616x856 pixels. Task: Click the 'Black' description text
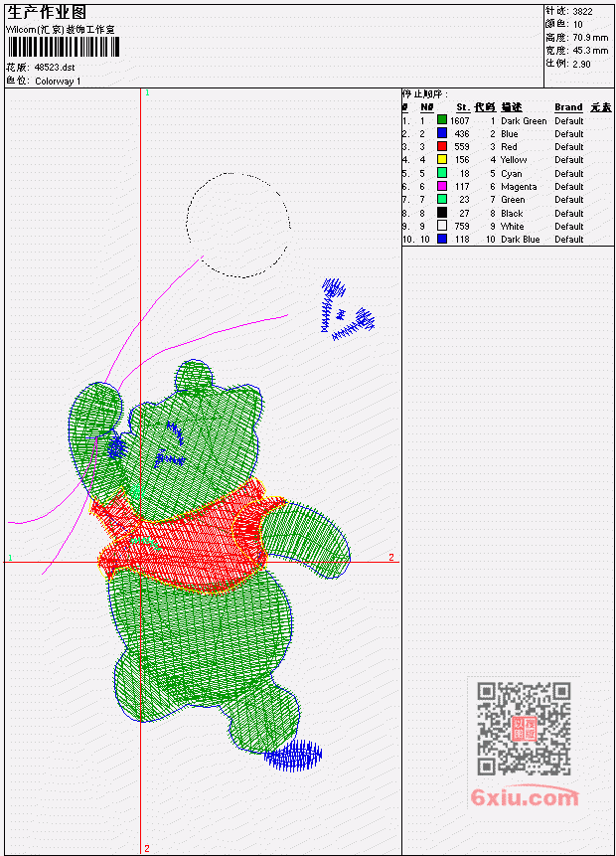[512, 214]
